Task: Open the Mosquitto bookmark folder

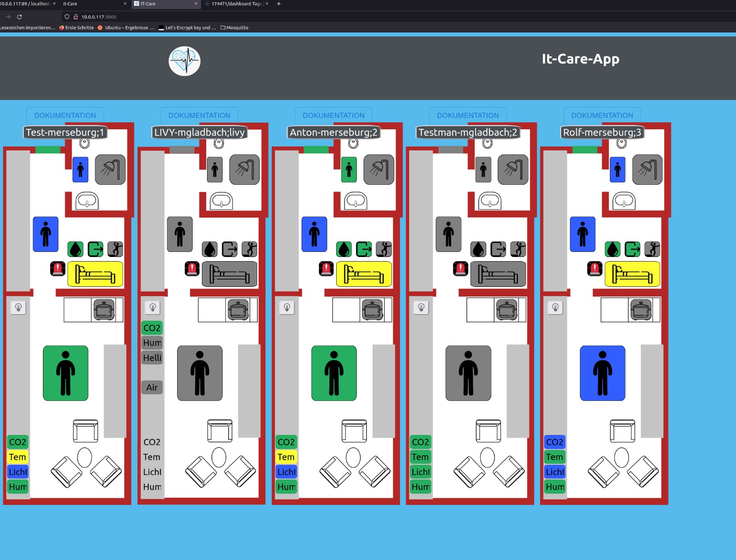Action: click(235, 28)
